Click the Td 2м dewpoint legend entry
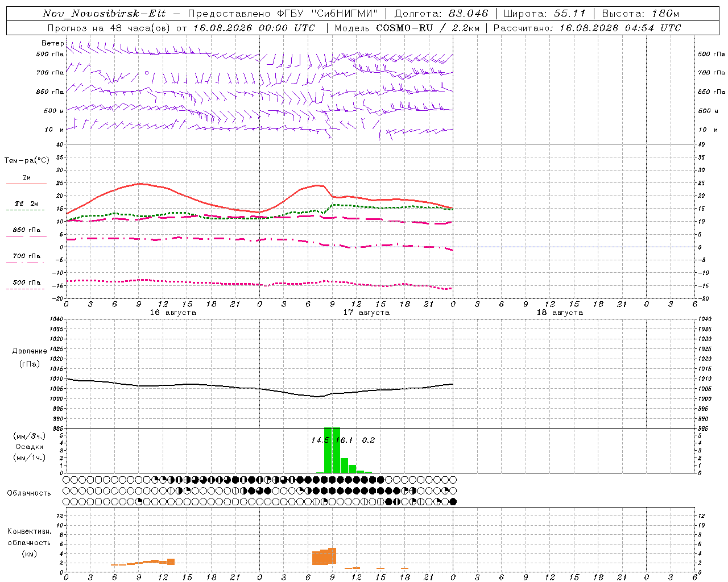Screen dimensions: 728x582 point(26,206)
